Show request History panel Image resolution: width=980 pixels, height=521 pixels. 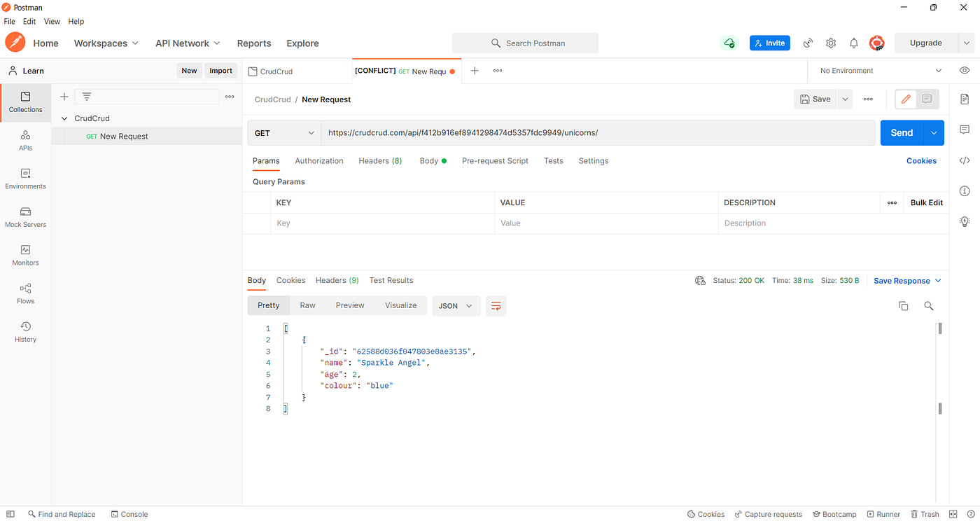25,332
